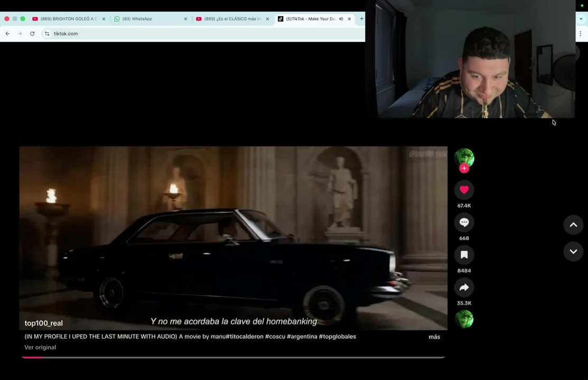The image size is (588, 380).
Task: Open the top100_real username link
Action: [x=43, y=323]
